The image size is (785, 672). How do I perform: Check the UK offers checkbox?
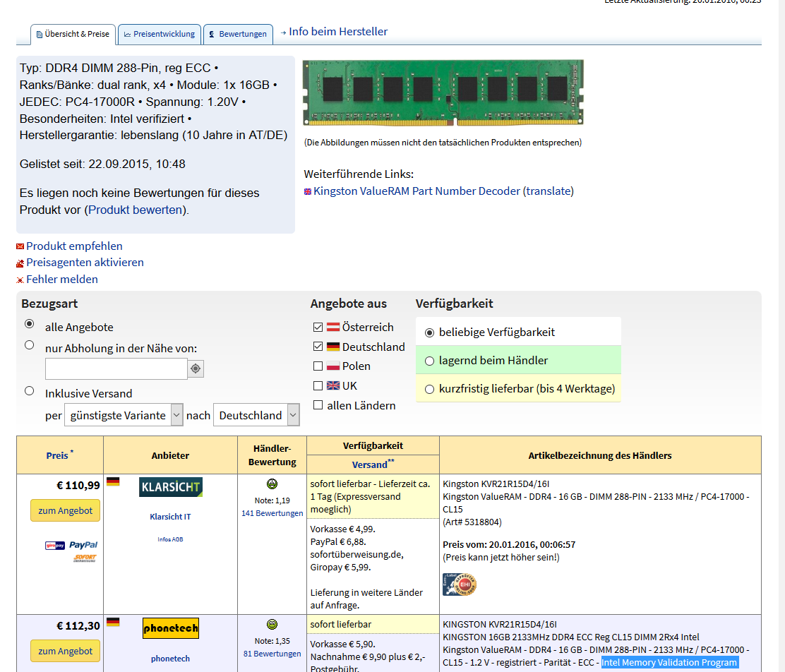point(318,385)
